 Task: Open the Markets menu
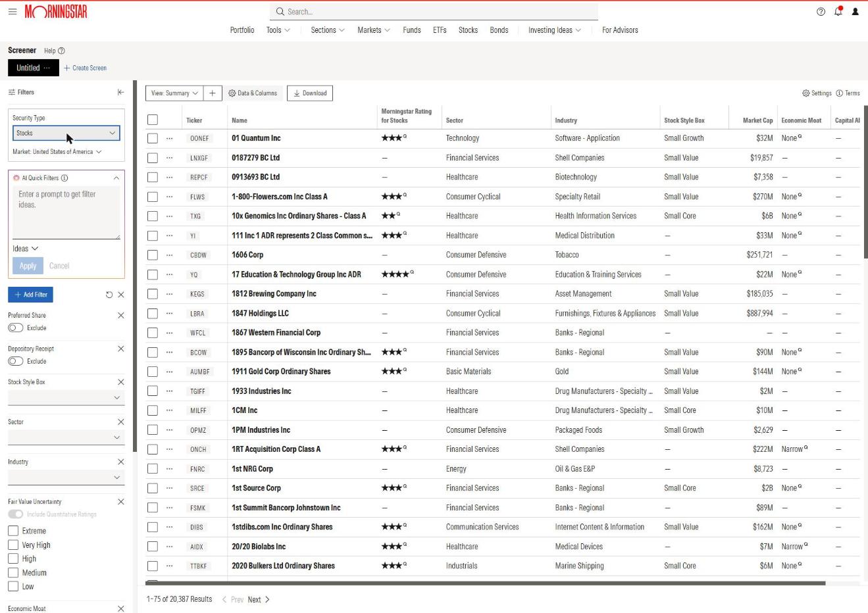pos(374,30)
